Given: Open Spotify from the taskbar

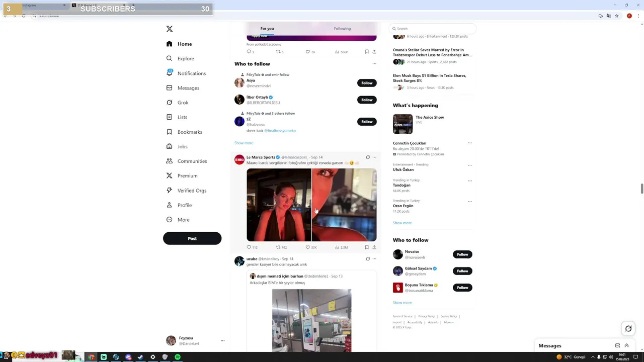Looking at the screenshot, I should (x=178, y=357).
